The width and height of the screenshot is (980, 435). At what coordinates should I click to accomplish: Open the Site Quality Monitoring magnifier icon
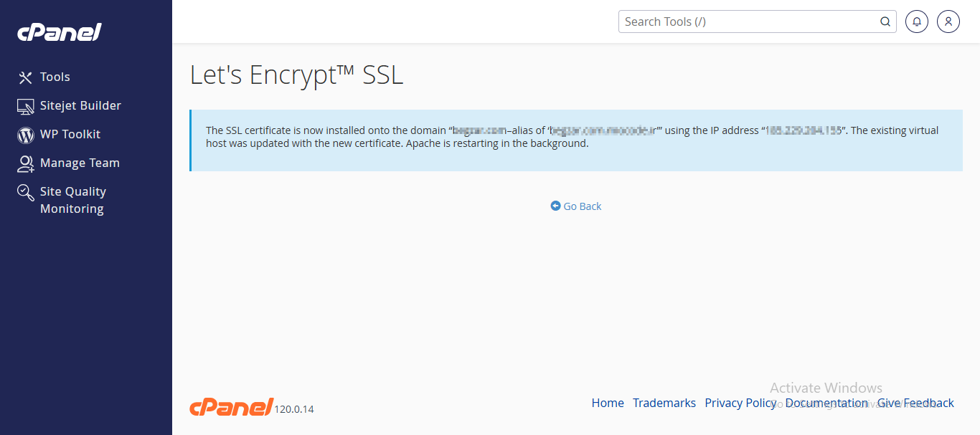click(x=26, y=192)
